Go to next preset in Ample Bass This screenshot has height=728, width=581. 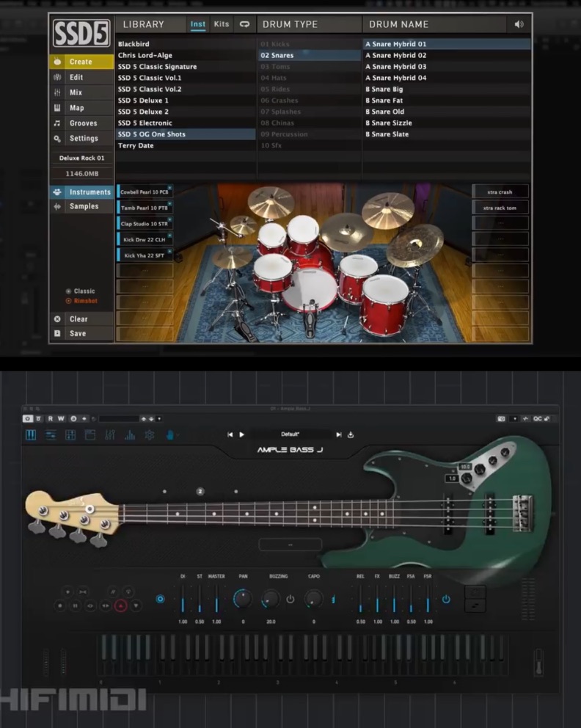(x=338, y=434)
